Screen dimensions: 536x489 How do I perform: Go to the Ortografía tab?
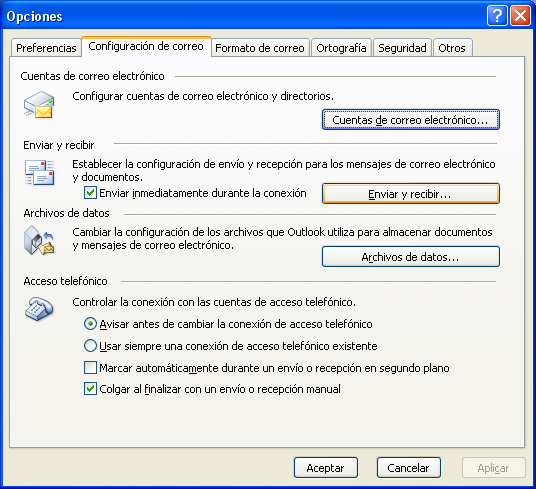(x=341, y=48)
